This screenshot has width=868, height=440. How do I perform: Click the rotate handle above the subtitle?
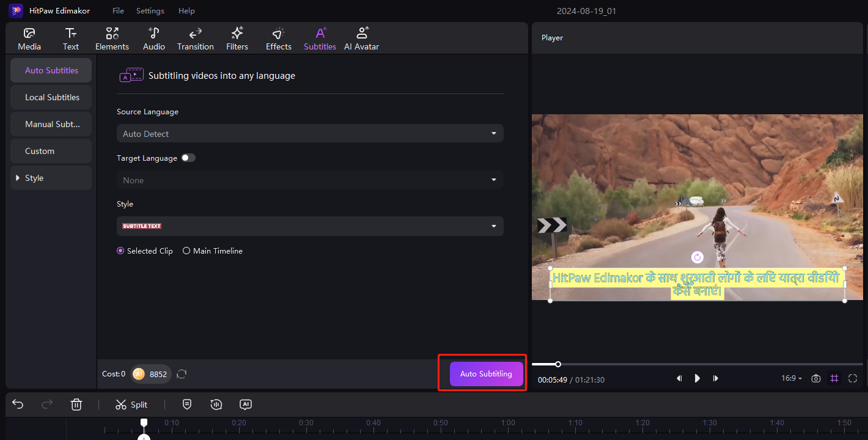coord(697,257)
